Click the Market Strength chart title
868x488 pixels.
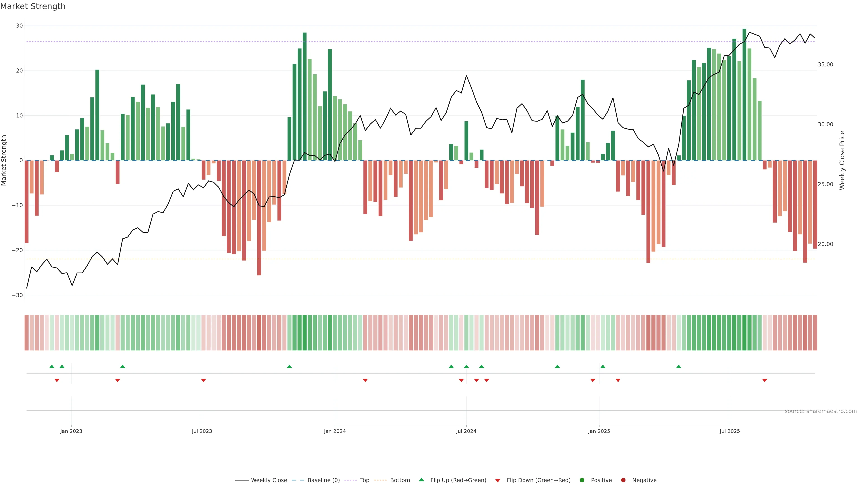point(33,6)
